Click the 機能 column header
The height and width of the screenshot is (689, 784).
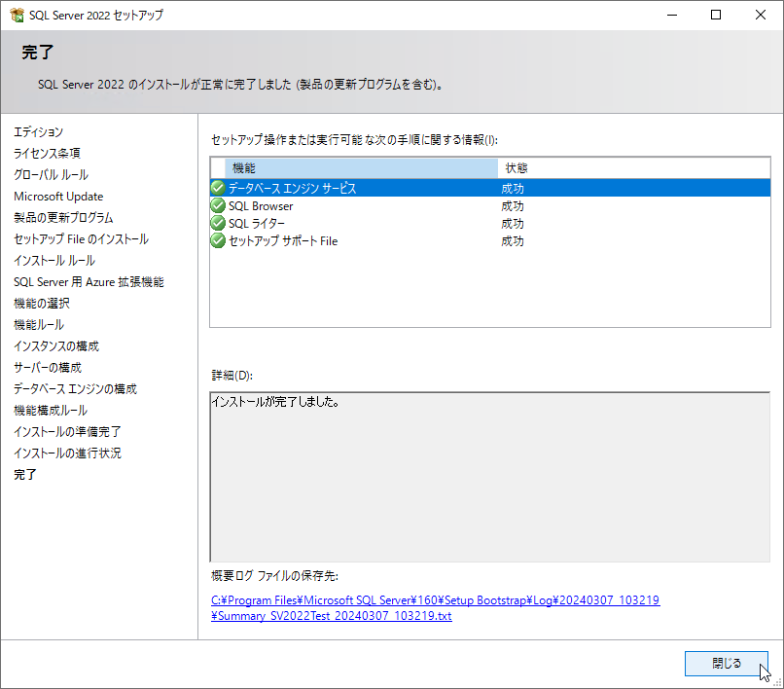[x=361, y=168]
